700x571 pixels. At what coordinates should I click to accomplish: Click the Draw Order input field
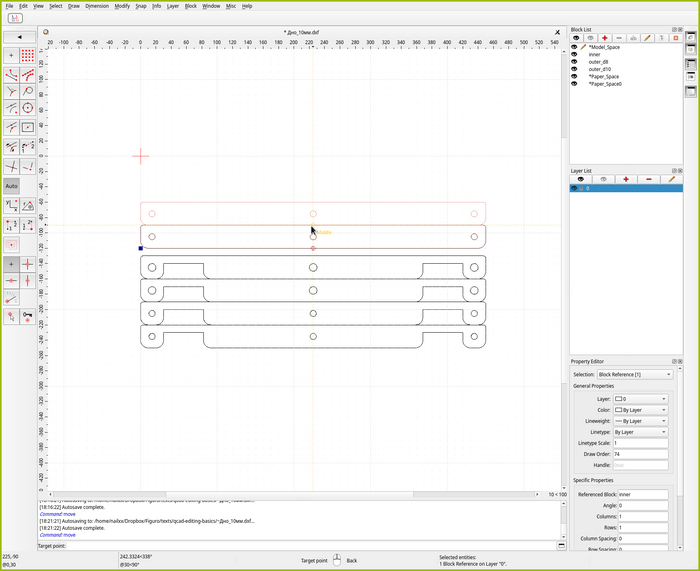click(640, 454)
